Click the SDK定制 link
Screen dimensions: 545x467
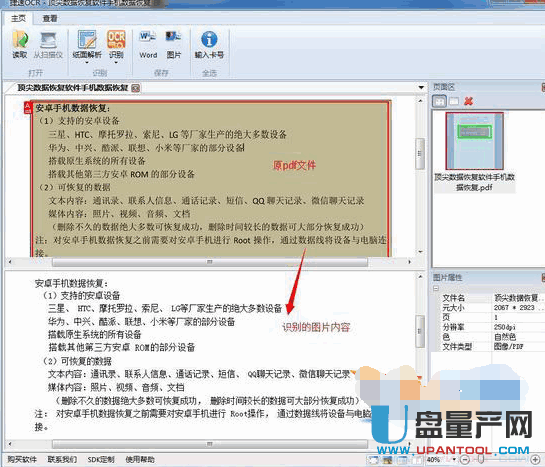point(101,459)
